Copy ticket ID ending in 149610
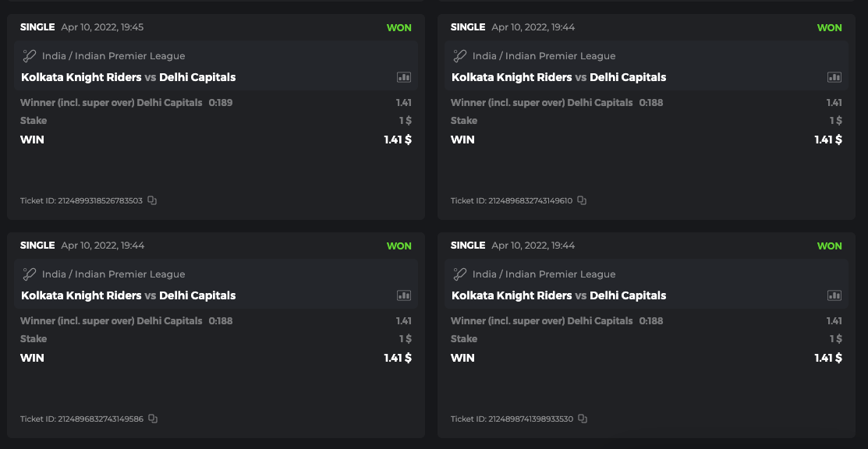Screen dimensions: 868x449 (582, 200)
